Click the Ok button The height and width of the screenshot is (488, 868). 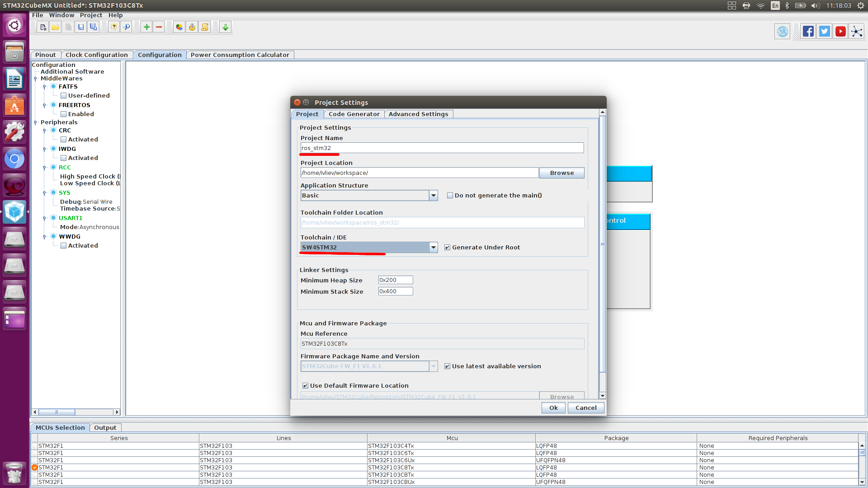[553, 408]
